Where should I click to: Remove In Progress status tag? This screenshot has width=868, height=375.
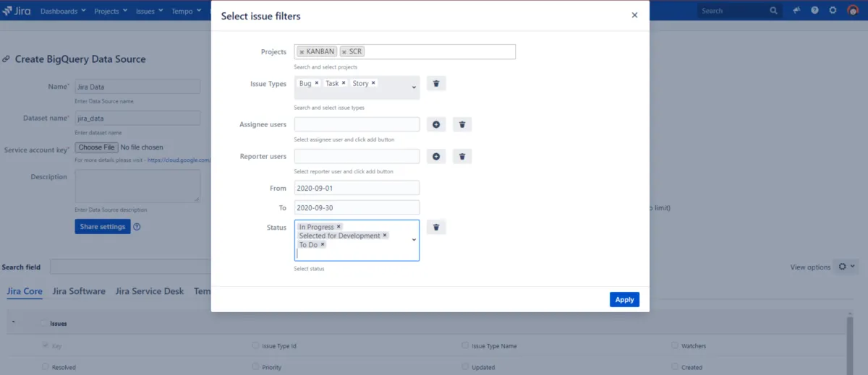[x=339, y=227]
